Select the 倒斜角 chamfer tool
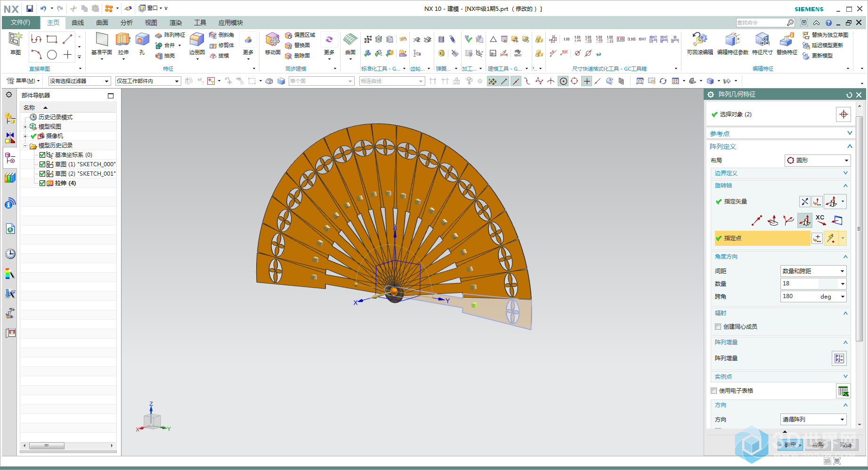The width and height of the screenshot is (868, 470). 221,35
